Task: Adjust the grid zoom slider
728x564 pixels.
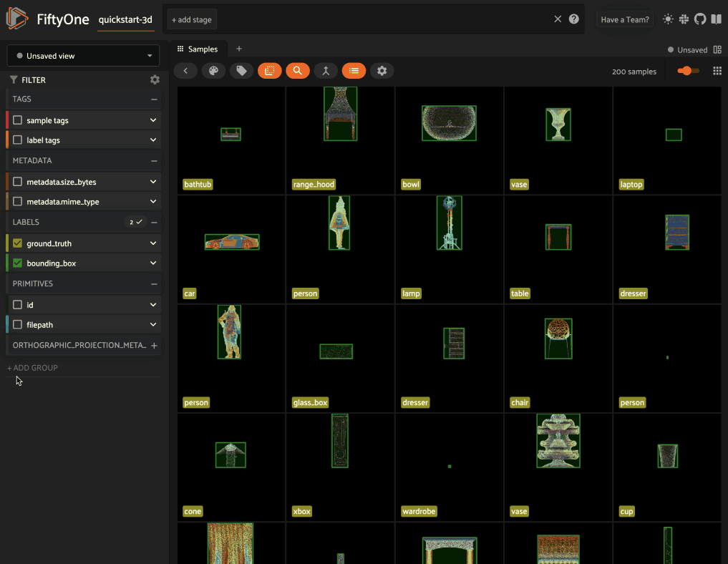Action: [x=688, y=71]
